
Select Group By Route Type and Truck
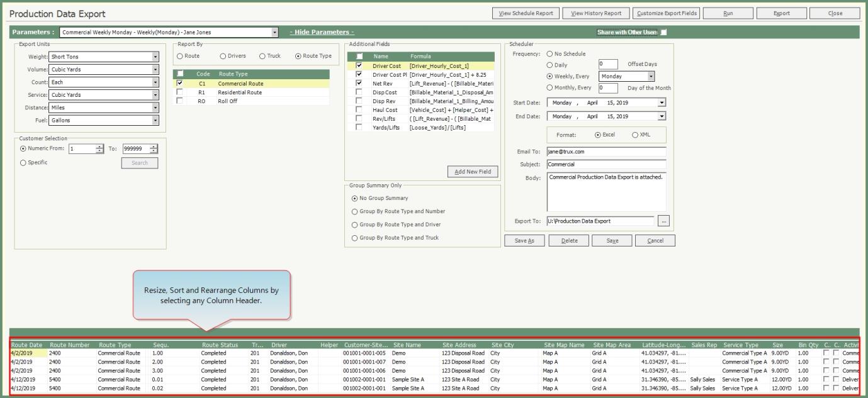point(355,238)
